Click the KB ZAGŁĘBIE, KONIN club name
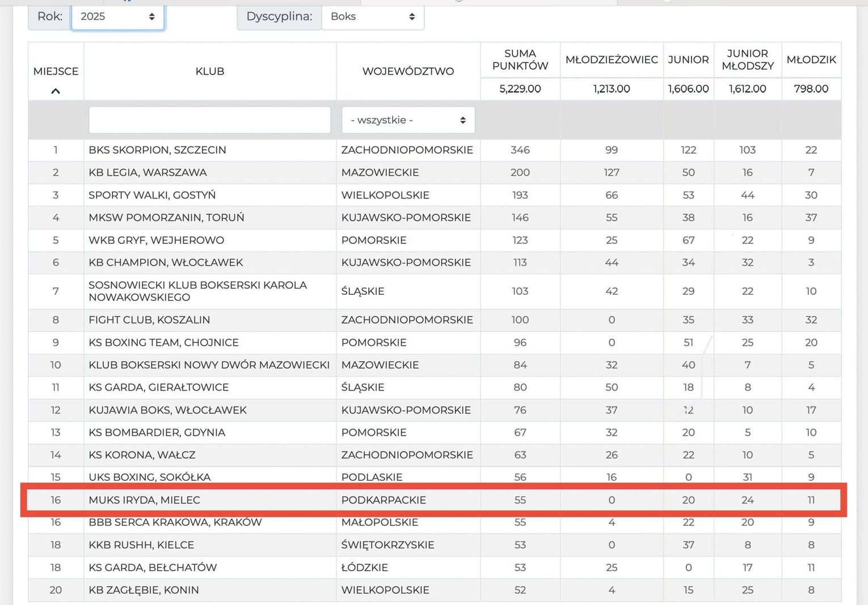868x605 pixels. click(144, 590)
